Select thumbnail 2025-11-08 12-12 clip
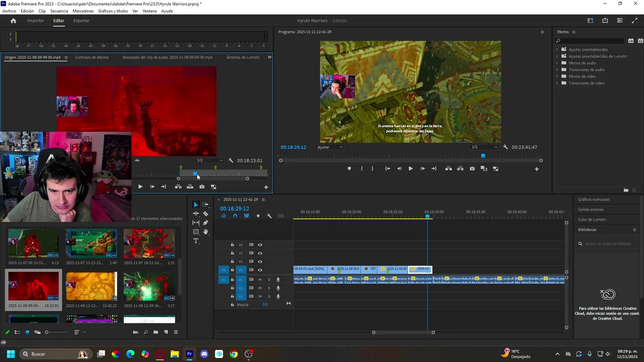Screen dimensions: 644x362 [x=92, y=286]
